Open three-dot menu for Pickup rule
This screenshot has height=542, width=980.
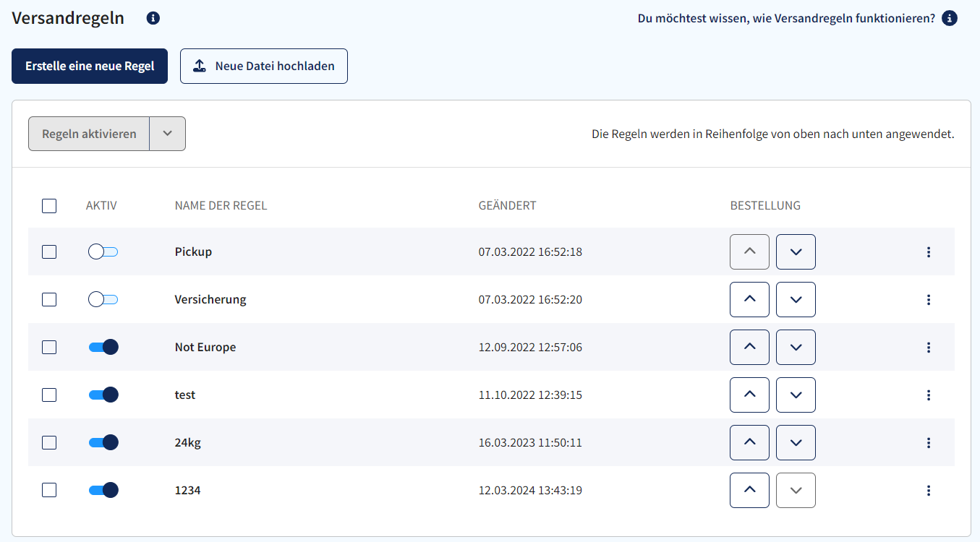point(929,252)
